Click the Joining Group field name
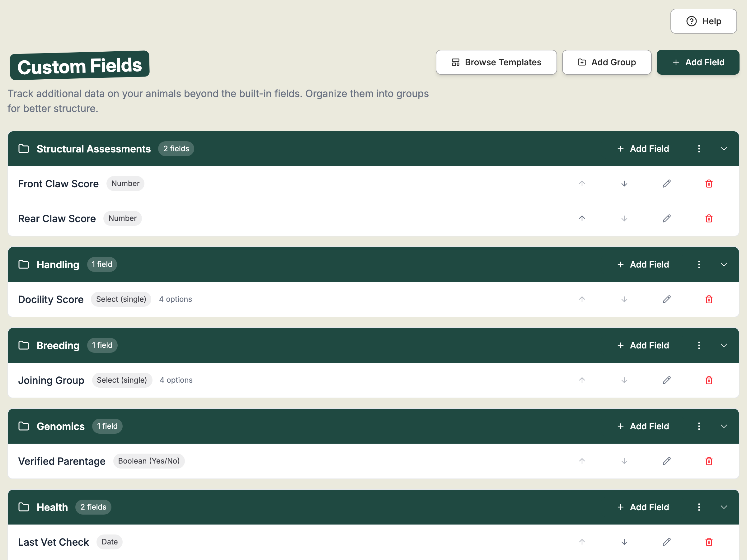 pyautogui.click(x=51, y=380)
